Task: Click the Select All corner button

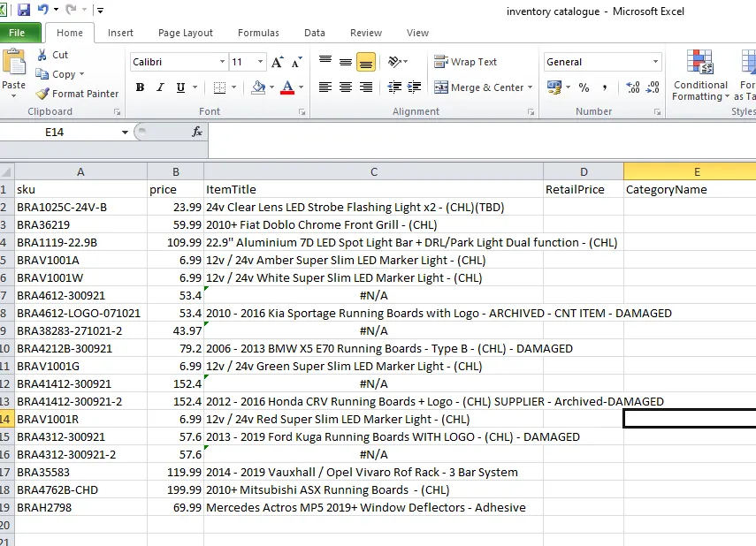Action: (6, 171)
